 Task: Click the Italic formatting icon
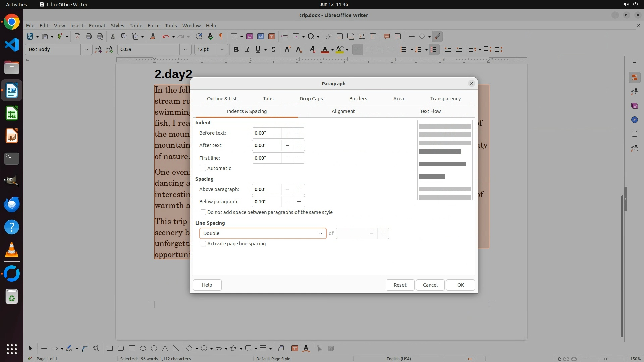247,49
